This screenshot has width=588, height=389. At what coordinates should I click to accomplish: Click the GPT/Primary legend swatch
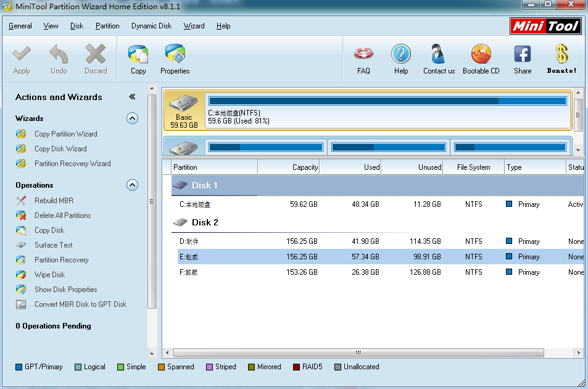[19, 367]
